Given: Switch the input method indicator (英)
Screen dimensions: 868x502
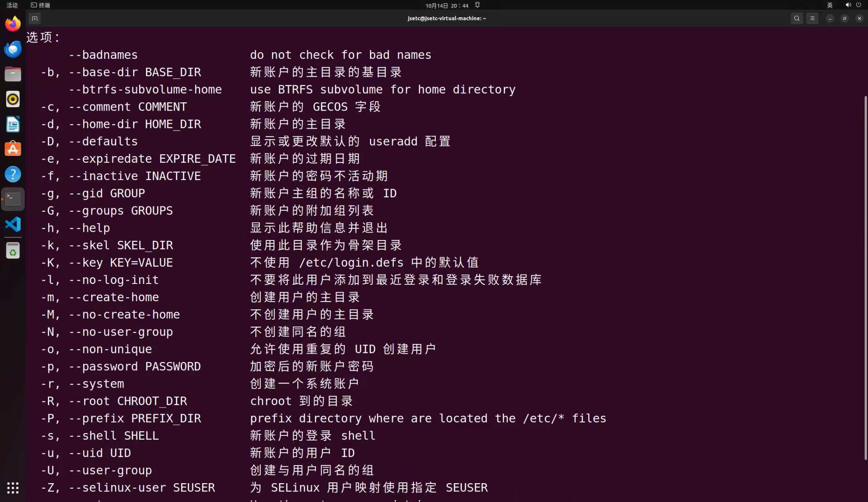Looking at the screenshot, I should [x=830, y=5].
